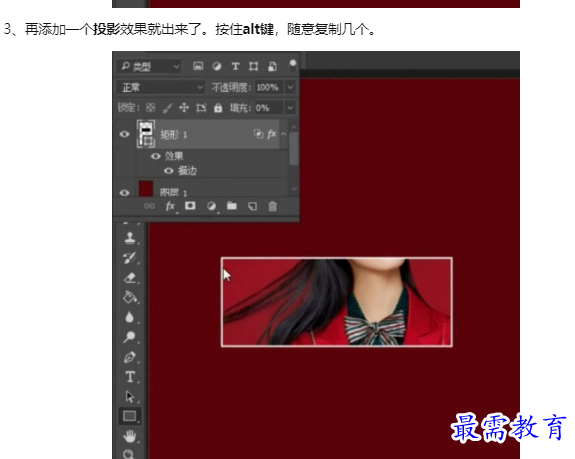Image resolution: width=575 pixels, height=459 pixels.
Task: Filter layers by smart object icon
Action: point(272,66)
